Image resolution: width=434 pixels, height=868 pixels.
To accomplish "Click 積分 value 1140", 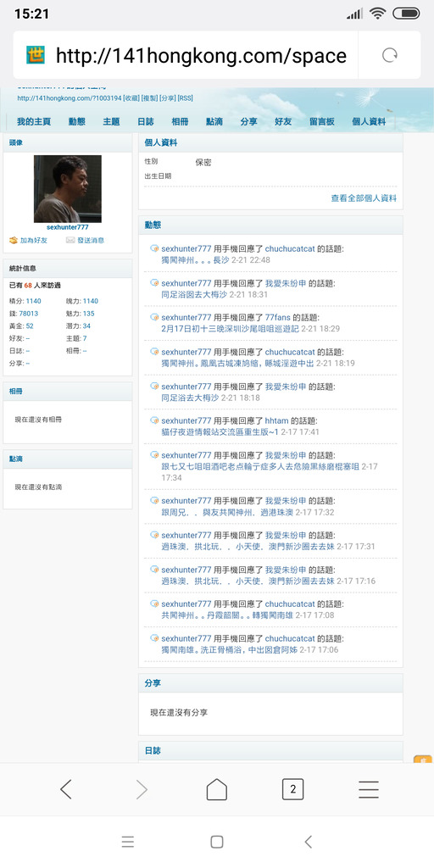I will 33,301.
